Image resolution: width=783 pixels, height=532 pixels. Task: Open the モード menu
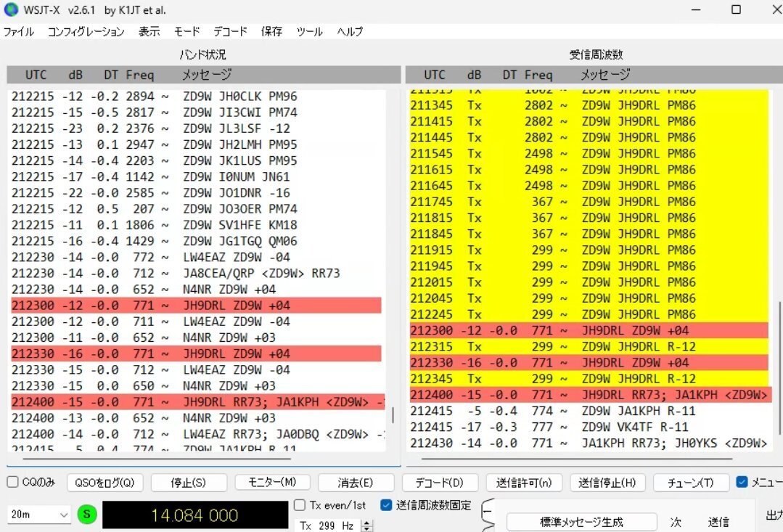[x=186, y=31]
